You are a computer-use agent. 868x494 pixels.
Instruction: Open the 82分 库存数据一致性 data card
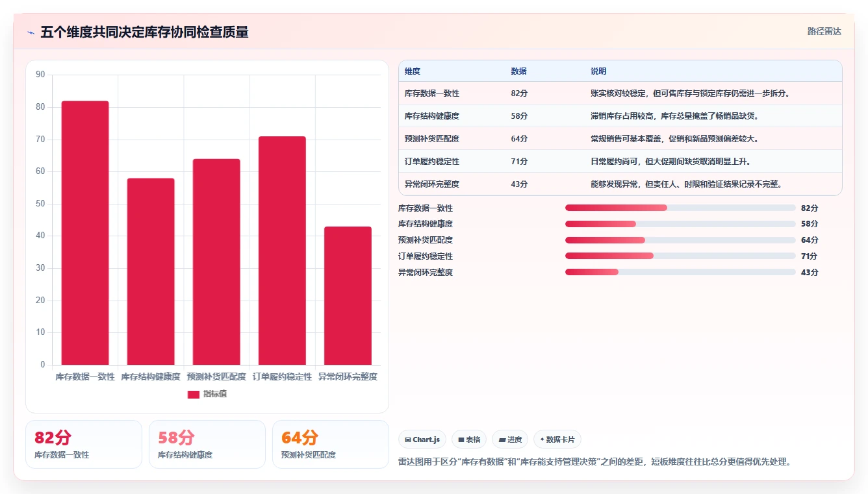tap(84, 444)
